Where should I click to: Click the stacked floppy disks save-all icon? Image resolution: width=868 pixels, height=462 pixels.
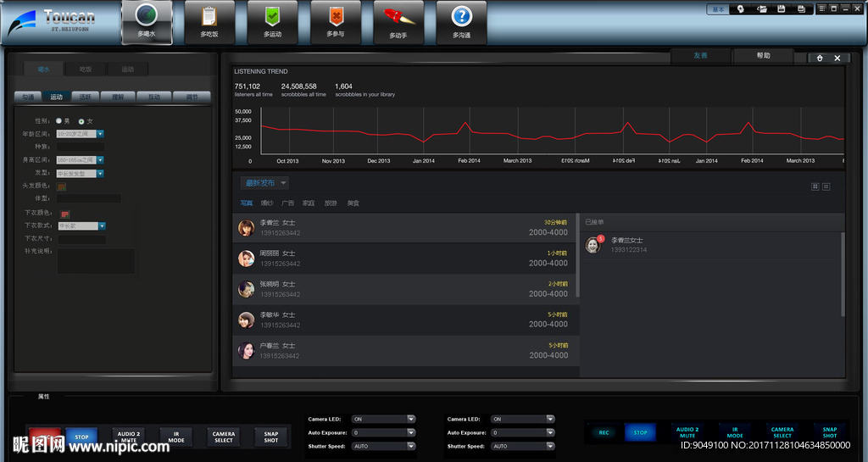click(x=801, y=8)
